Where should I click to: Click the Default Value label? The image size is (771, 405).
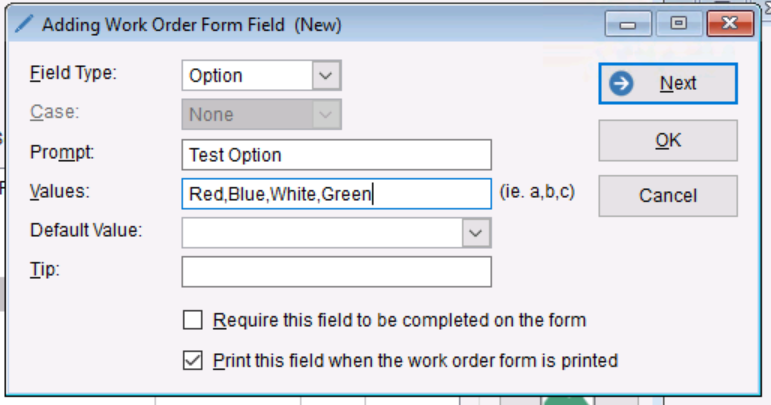click(86, 230)
